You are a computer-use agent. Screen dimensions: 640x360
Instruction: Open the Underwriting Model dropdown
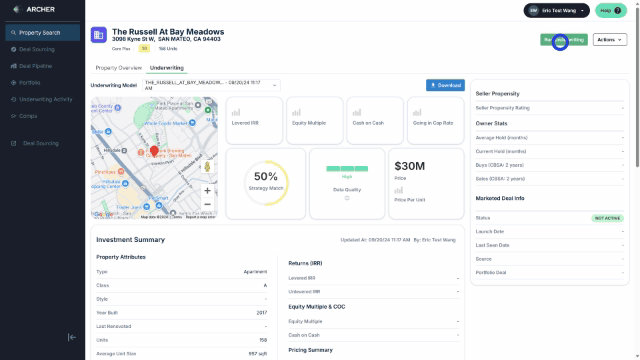(211, 85)
